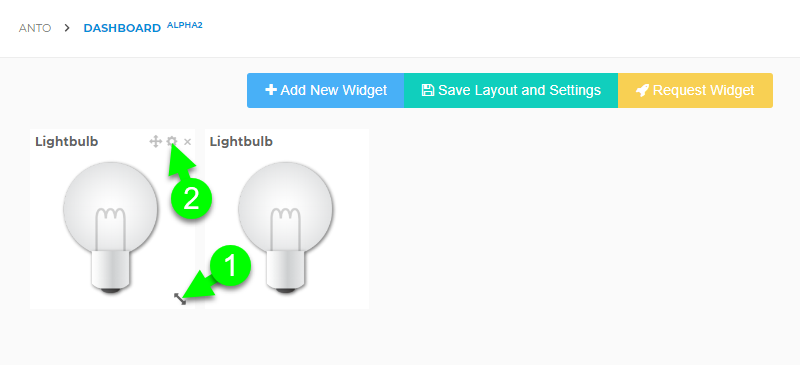The height and width of the screenshot is (365, 800).
Task: Open settings gear of first Lightbulb widget
Action: click(x=172, y=141)
